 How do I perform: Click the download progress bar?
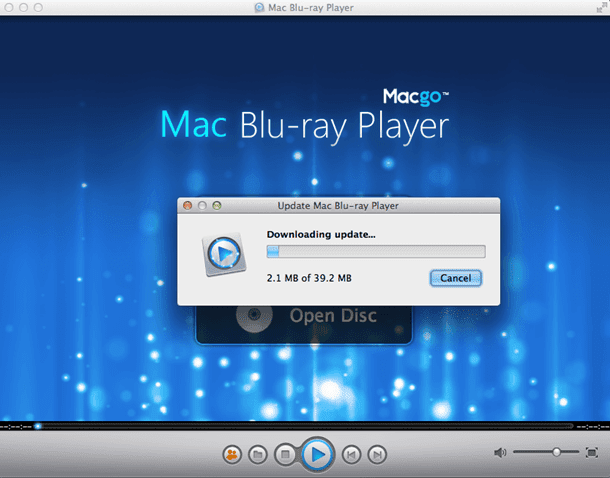click(x=376, y=251)
